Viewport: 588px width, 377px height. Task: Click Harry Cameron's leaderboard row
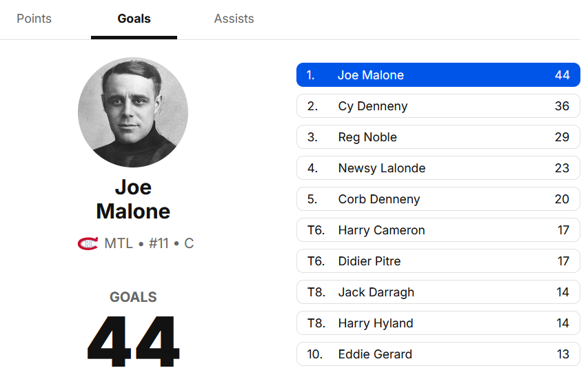click(x=438, y=230)
